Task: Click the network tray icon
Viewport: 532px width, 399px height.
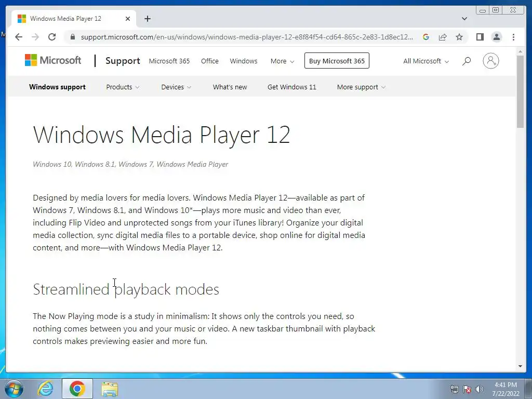Action: [x=454, y=389]
